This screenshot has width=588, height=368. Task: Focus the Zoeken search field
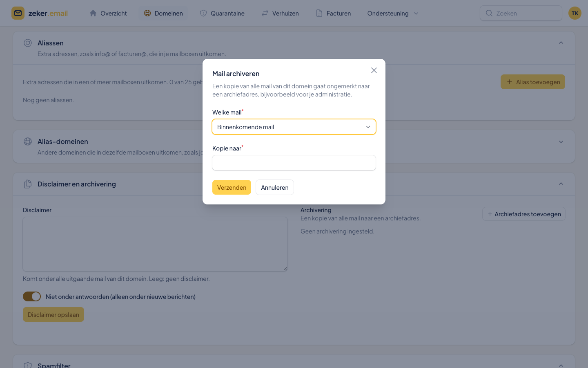[x=521, y=13]
